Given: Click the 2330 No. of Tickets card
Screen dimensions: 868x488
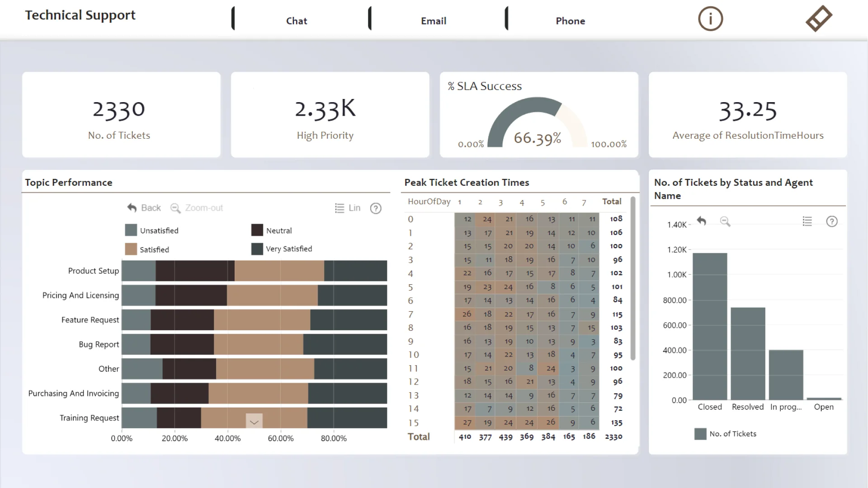Looking at the screenshot, I should [121, 115].
